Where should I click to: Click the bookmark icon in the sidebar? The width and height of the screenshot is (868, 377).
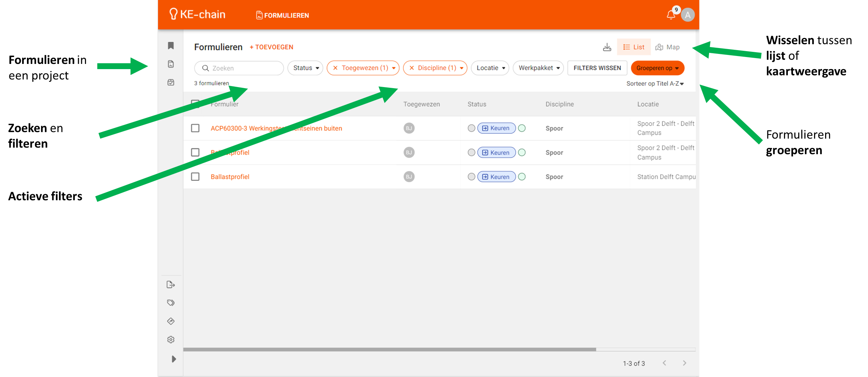(171, 46)
